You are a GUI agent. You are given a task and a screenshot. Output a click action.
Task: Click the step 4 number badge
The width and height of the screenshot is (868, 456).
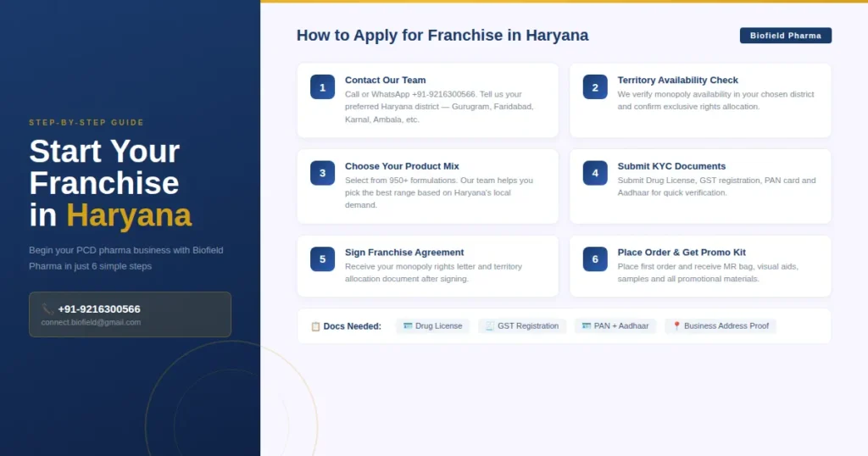point(595,173)
